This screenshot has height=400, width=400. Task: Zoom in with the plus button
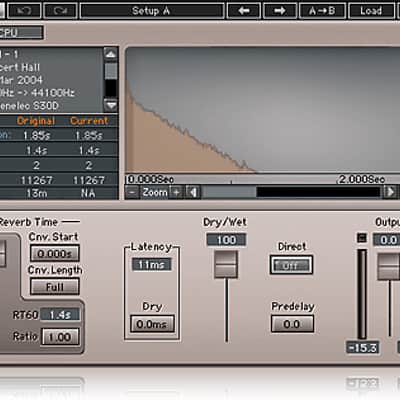176,192
